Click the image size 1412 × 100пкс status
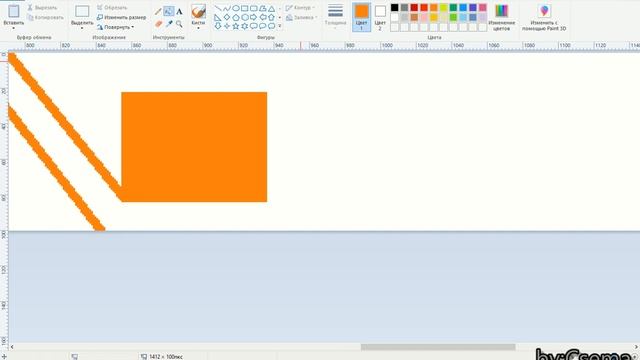 tap(162, 357)
